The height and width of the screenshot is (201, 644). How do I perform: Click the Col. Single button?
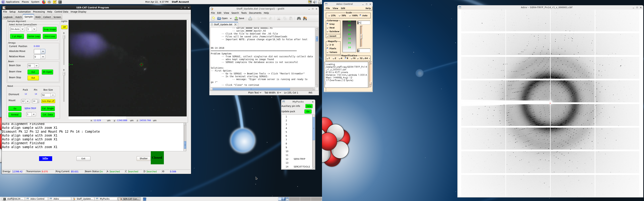click(x=48, y=109)
